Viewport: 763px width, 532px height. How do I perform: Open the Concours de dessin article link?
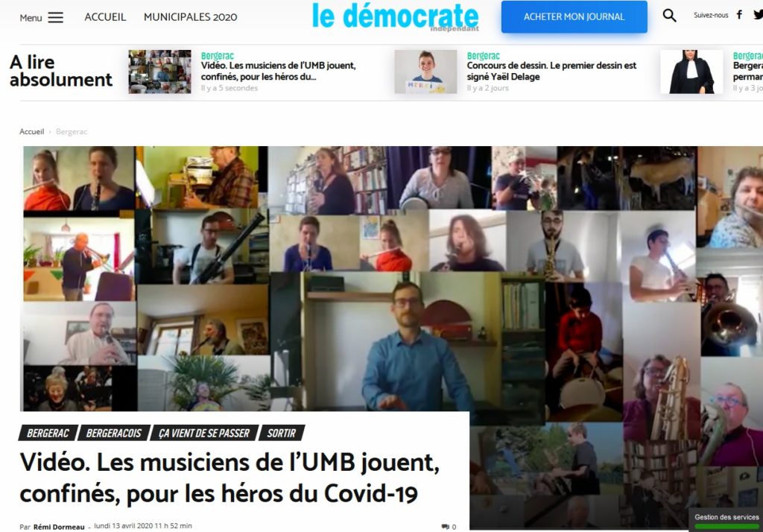[x=551, y=71]
